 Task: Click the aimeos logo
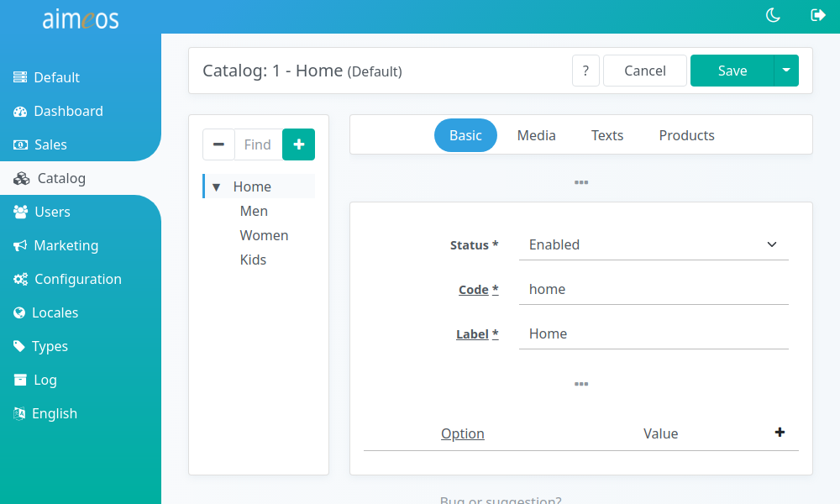pyautogui.click(x=81, y=19)
